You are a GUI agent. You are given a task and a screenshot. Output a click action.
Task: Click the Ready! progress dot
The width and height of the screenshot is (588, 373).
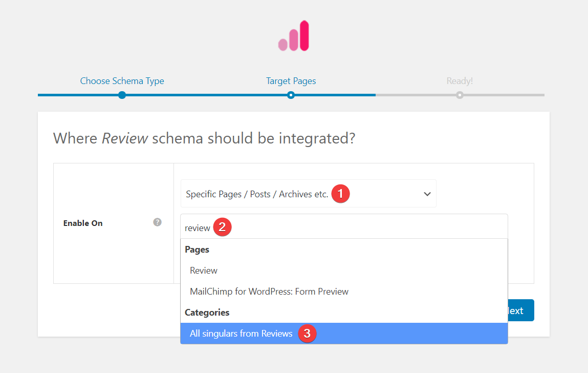pos(460,95)
